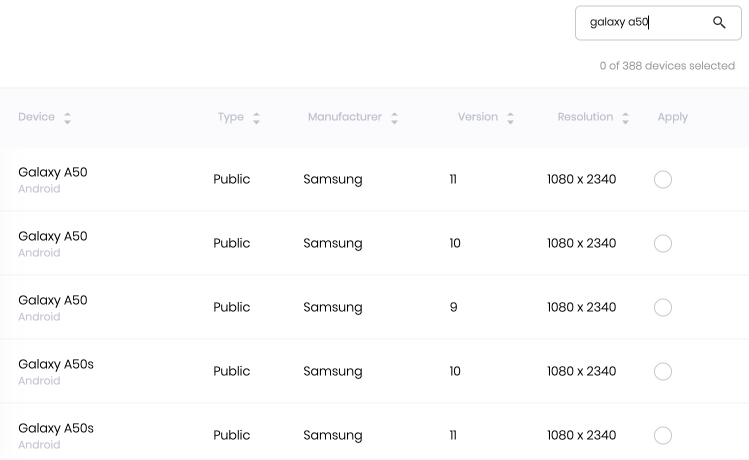The width and height of the screenshot is (749, 460).
Task: Sort by Device column arrows
Action: [67, 118]
